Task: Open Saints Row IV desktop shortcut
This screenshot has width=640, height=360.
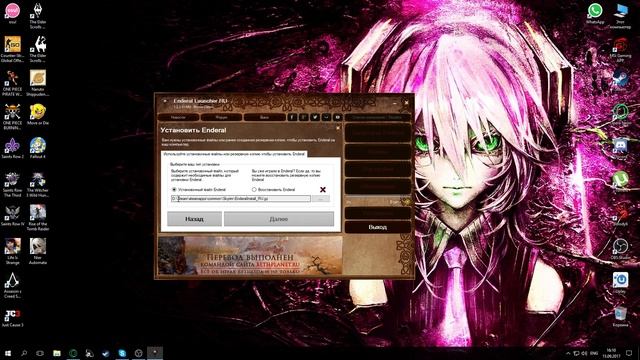Action: click(12, 216)
